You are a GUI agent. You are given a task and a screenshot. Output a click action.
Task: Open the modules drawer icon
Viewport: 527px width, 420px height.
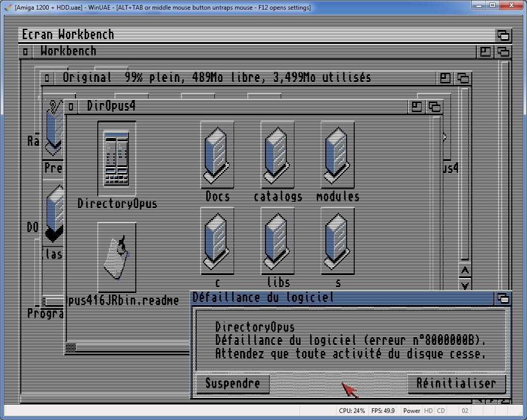tap(337, 155)
